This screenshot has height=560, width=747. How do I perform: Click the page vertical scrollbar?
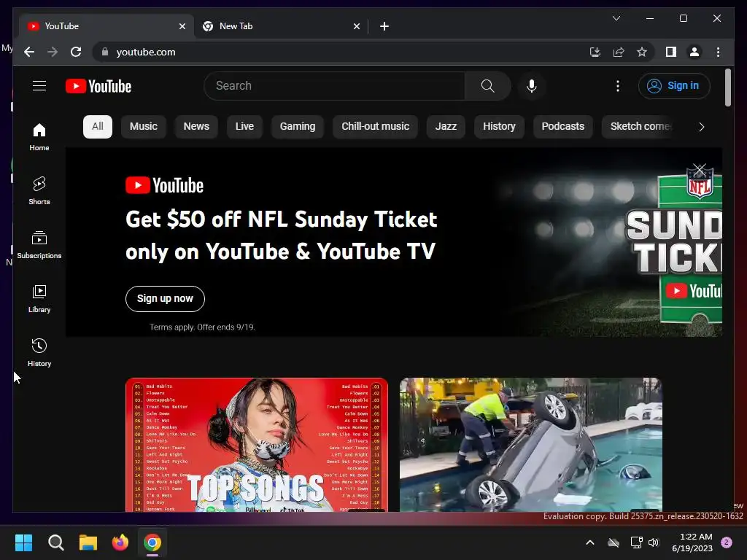click(x=727, y=87)
